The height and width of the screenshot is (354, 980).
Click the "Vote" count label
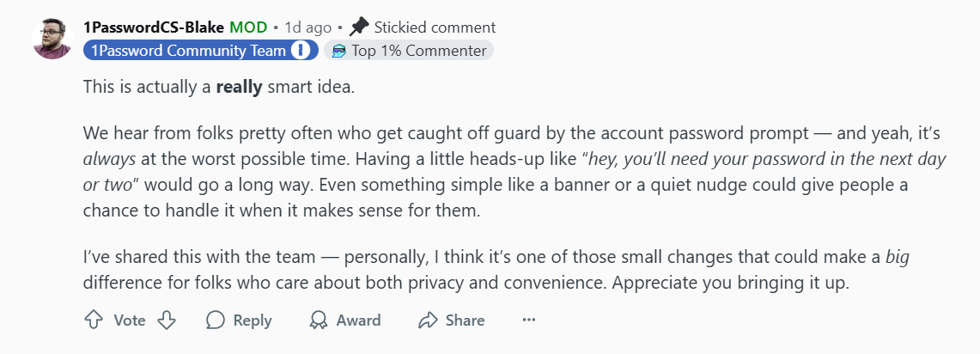click(x=130, y=320)
